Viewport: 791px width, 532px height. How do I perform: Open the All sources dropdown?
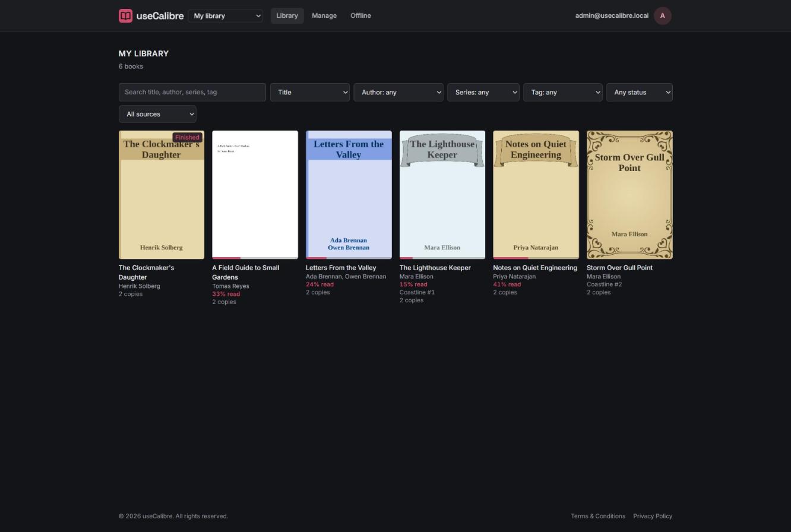click(157, 114)
